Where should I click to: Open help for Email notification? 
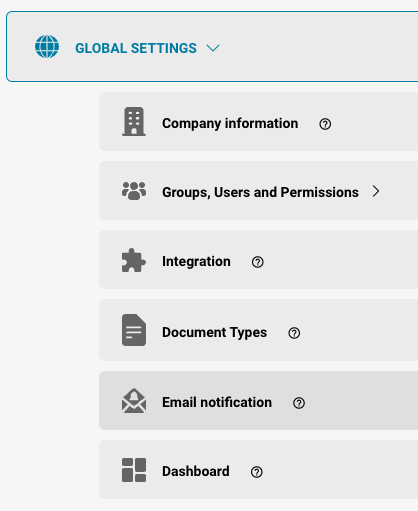(x=299, y=403)
